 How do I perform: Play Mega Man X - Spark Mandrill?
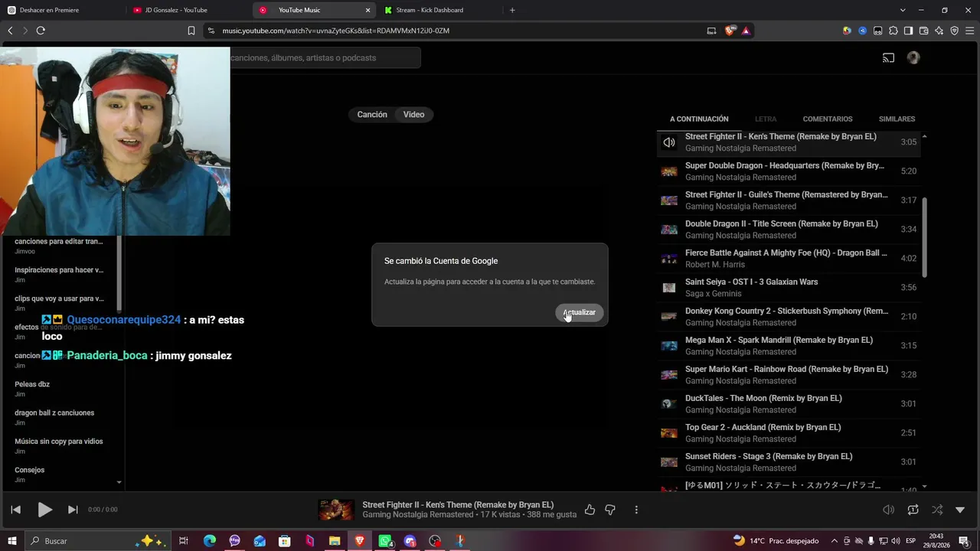click(x=789, y=346)
